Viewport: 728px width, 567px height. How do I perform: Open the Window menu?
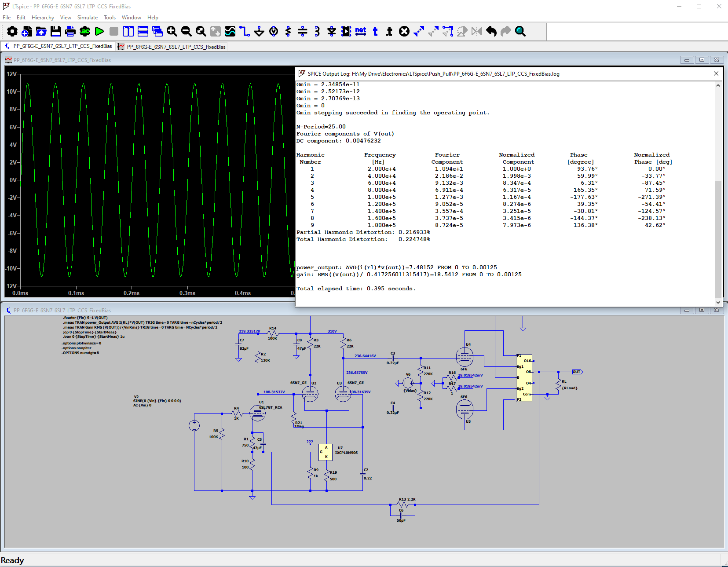[132, 18]
